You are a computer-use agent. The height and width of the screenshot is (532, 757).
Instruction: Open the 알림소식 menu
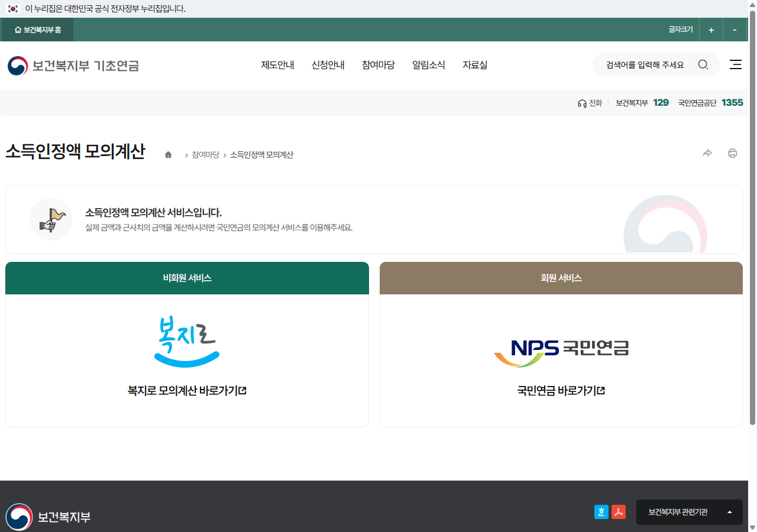tap(429, 65)
